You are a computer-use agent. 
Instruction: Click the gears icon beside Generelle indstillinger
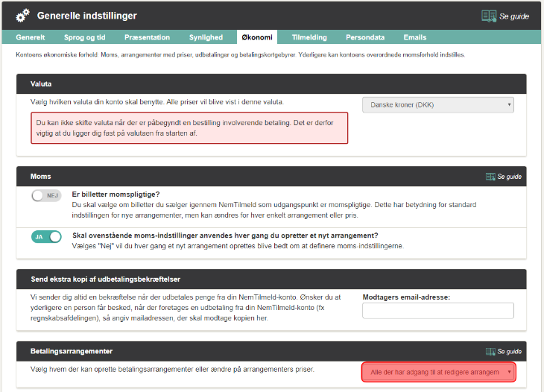(23, 16)
